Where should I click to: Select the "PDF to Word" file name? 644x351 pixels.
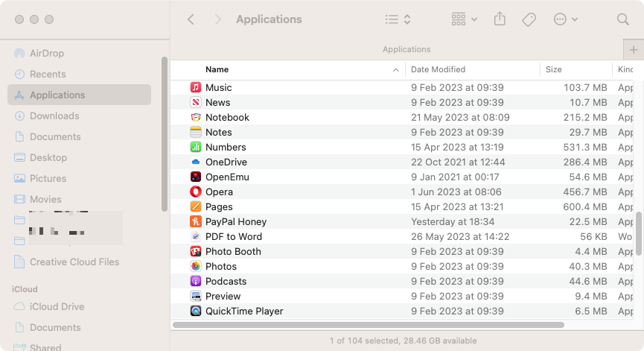coord(234,236)
